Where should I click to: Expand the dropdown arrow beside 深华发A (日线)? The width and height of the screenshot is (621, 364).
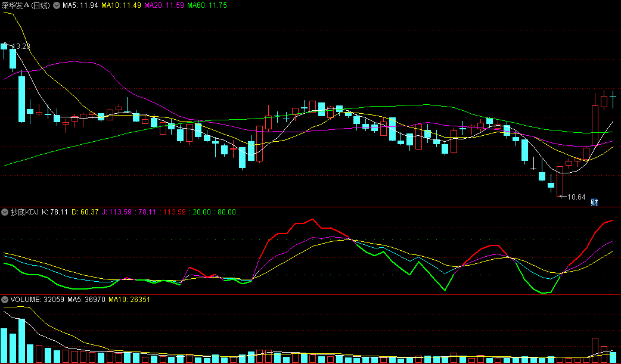point(57,5)
